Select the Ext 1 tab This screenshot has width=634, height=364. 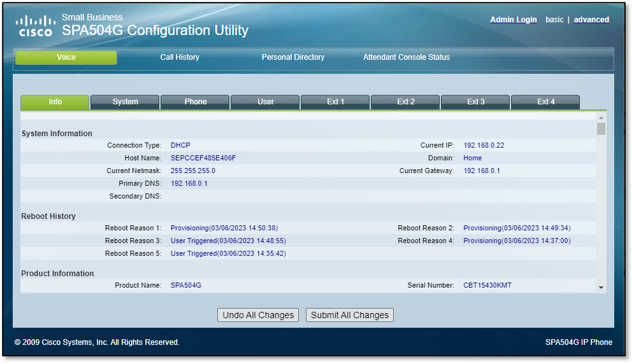(x=335, y=102)
